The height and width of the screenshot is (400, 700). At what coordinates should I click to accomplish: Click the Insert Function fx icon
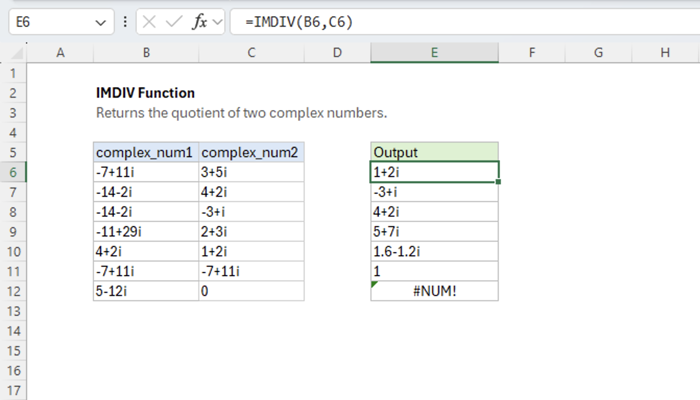tap(200, 22)
